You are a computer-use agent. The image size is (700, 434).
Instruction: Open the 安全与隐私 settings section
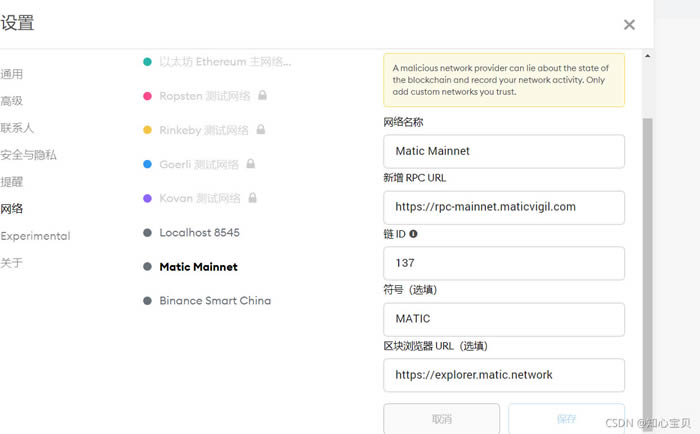pyautogui.click(x=29, y=155)
